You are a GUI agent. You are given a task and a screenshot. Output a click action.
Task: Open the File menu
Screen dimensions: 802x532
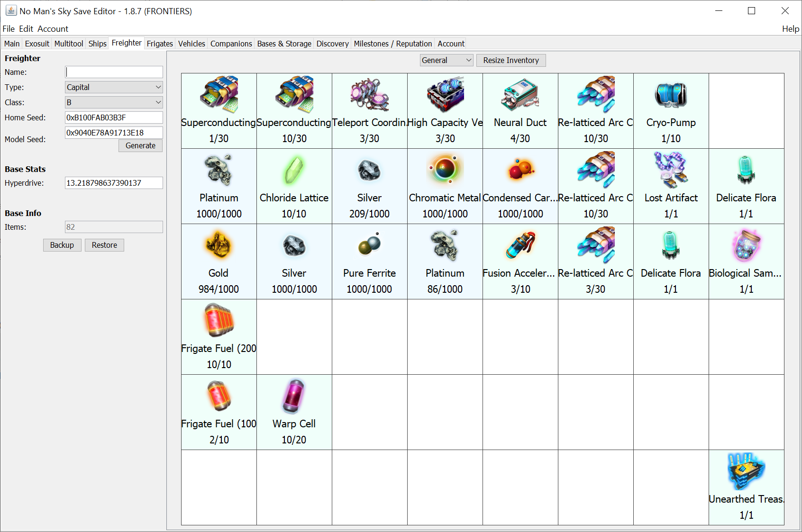coord(9,29)
